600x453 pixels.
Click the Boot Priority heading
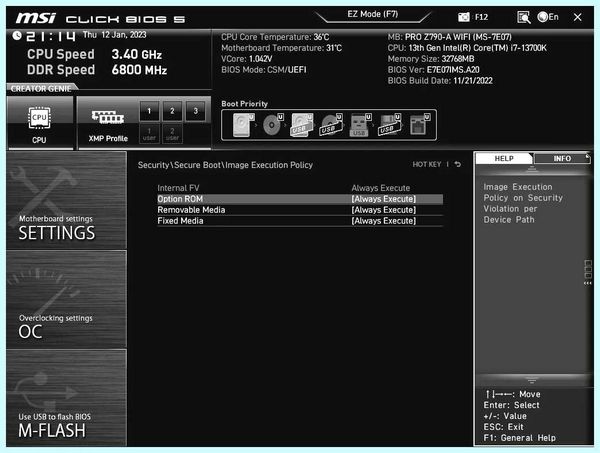coord(245,104)
